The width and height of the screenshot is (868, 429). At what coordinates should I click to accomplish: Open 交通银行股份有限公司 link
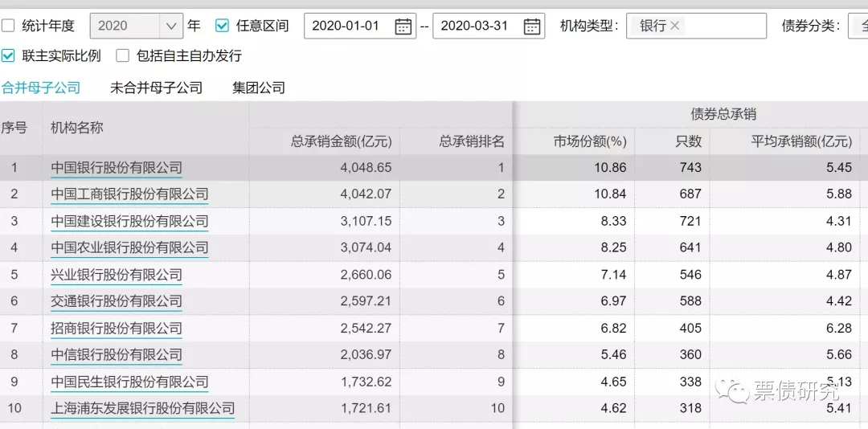pyautogui.click(x=117, y=301)
